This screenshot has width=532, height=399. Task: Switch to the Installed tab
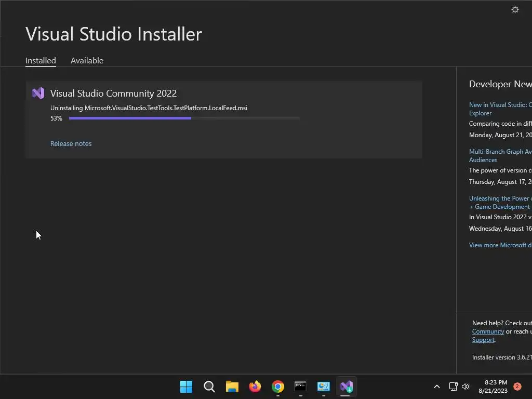[x=41, y=60]
